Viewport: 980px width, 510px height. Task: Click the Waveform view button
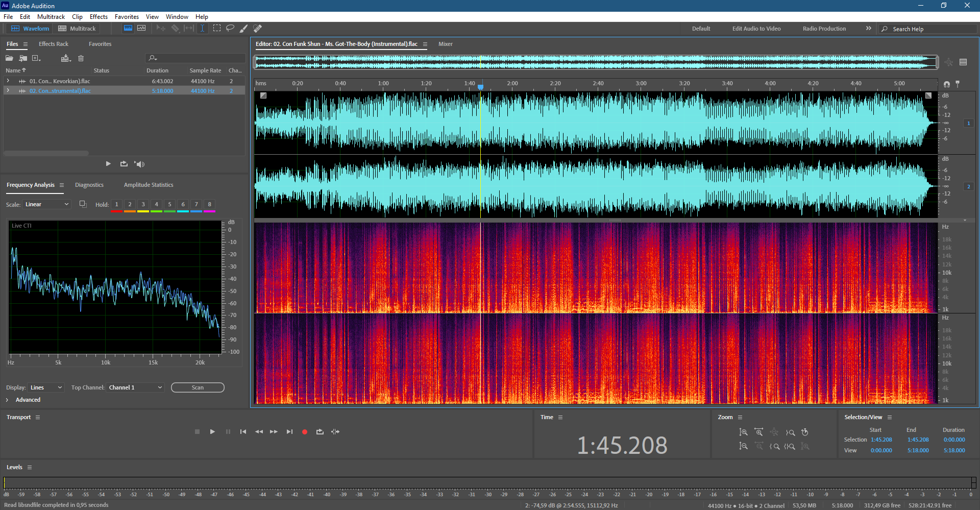pyautogui.click(x=30, y=29)
